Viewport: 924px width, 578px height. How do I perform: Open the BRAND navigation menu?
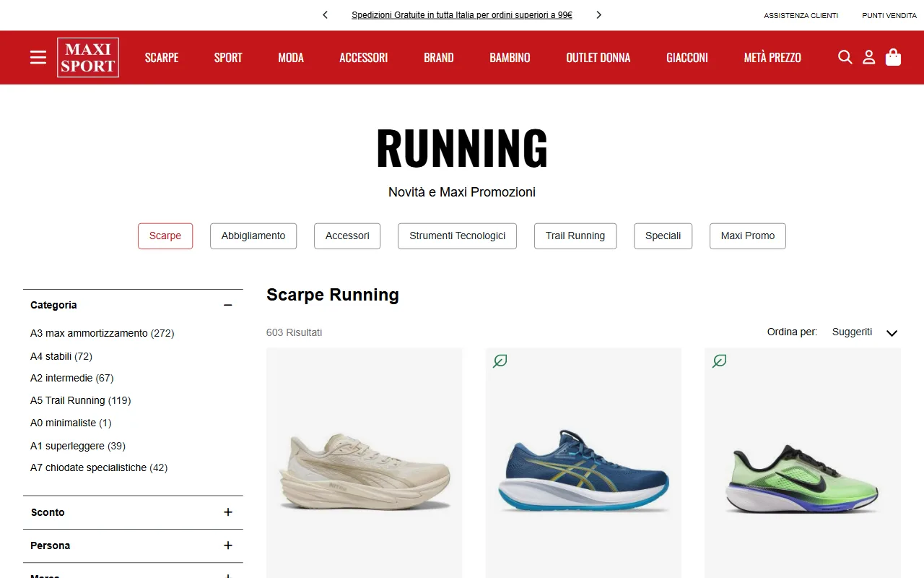coord(439,58)
